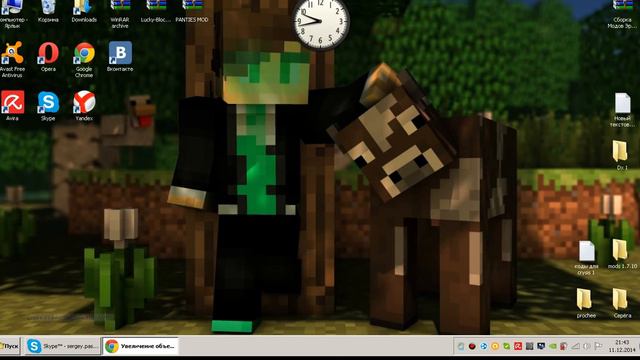Image resolution: width=640 pixels, height=360 pixels.
Task: Click the green checkmark tray icon
Action: click(507, 346)
